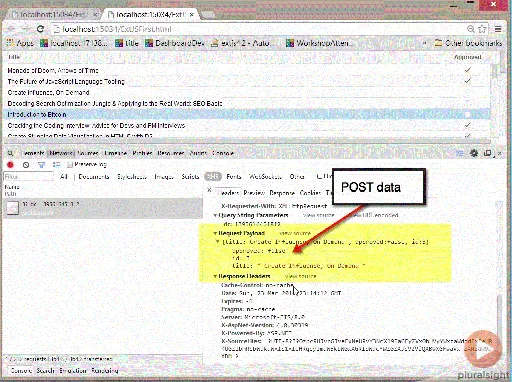Click the zoom magnifier in address bar
The image size is (512, 382).
tap(471, 29)
